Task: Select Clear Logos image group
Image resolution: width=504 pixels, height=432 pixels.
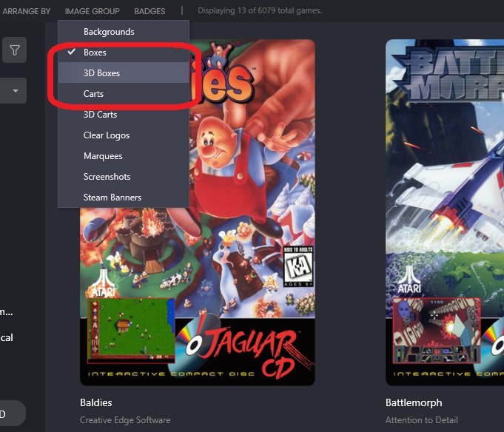Action: point(124,135)
